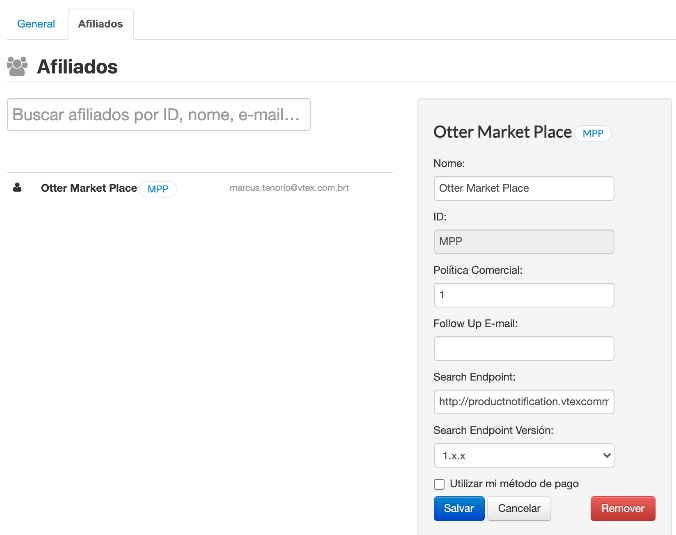
Task: Click the Afiliados group icon in header
Action: pos(17,67)
